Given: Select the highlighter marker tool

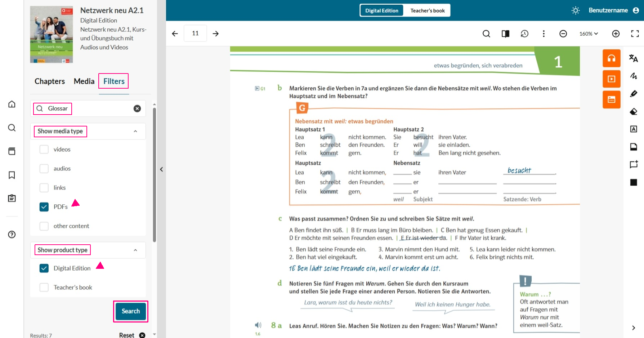Looking at the screenshot, I should (x=634, y=94).
